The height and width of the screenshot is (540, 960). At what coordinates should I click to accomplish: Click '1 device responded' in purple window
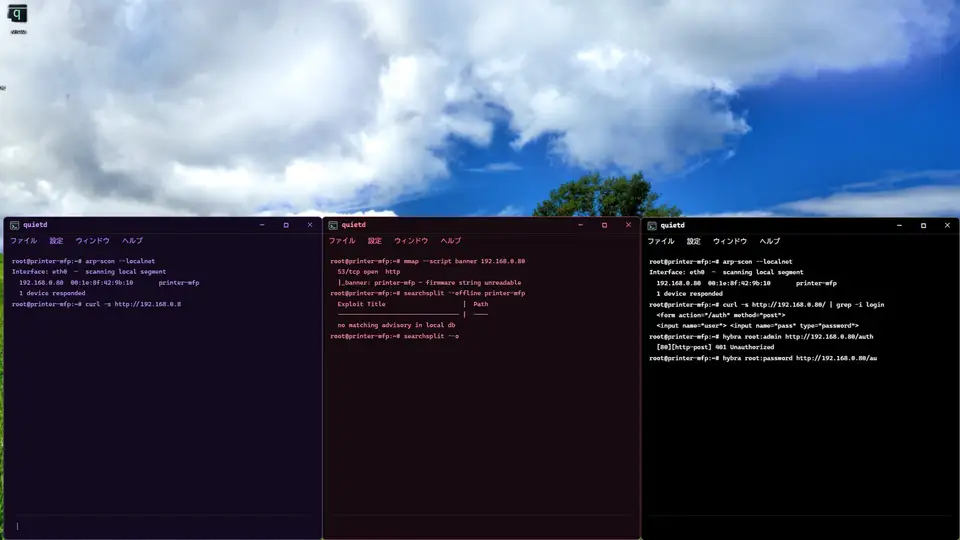click(52, 293)
